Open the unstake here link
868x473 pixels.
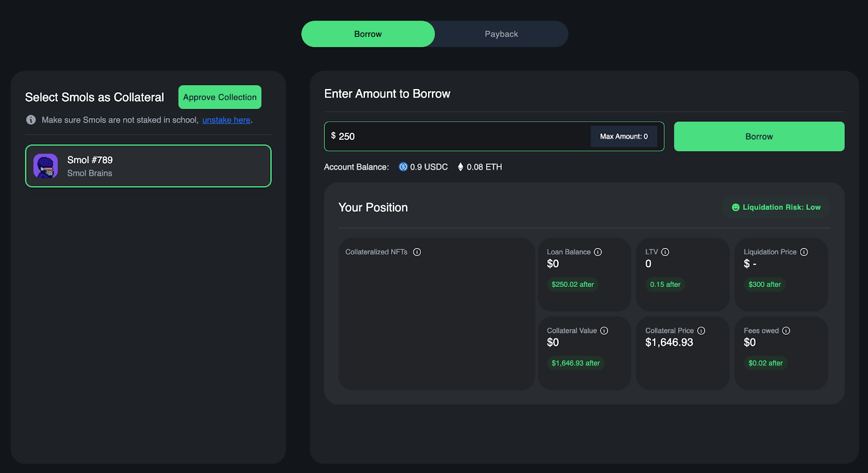226,120
